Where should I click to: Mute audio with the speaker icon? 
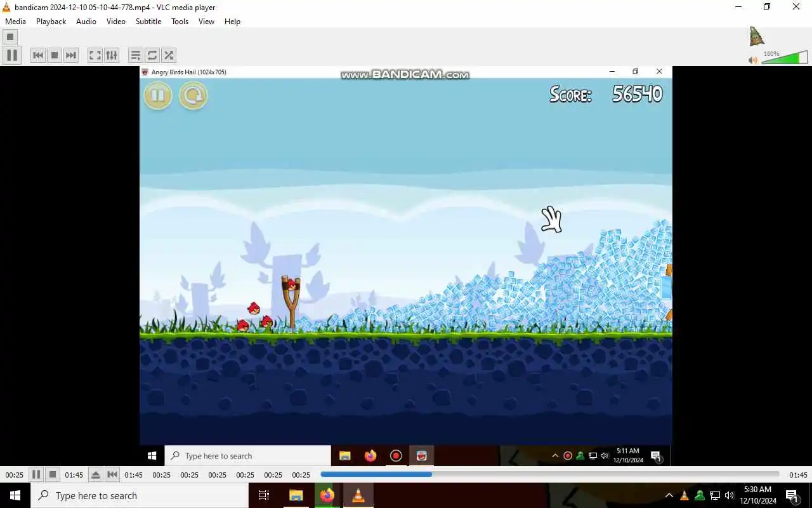point(752,60)
